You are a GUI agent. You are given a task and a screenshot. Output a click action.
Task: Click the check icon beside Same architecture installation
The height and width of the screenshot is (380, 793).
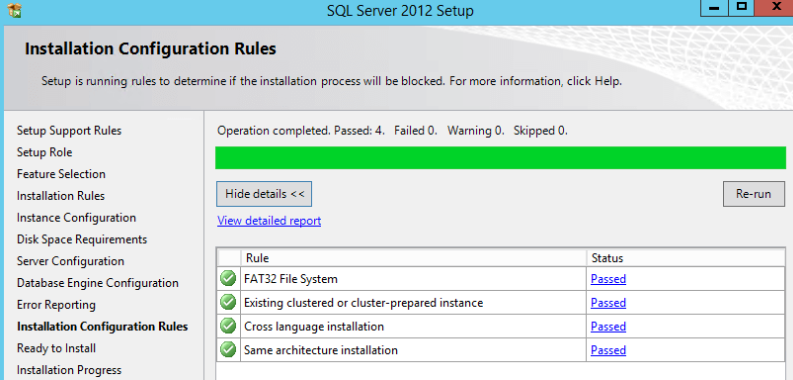[x=228, y=350]
